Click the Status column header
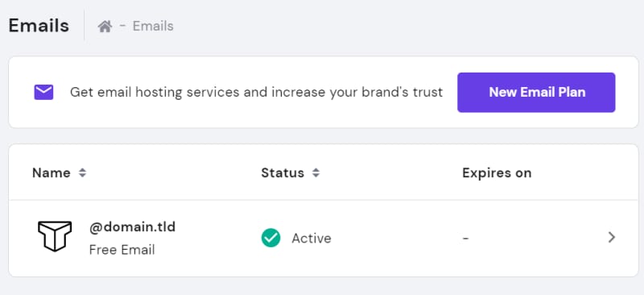Image resolution: width=644 pixels, height=295 pixels. tap(283, 172)
